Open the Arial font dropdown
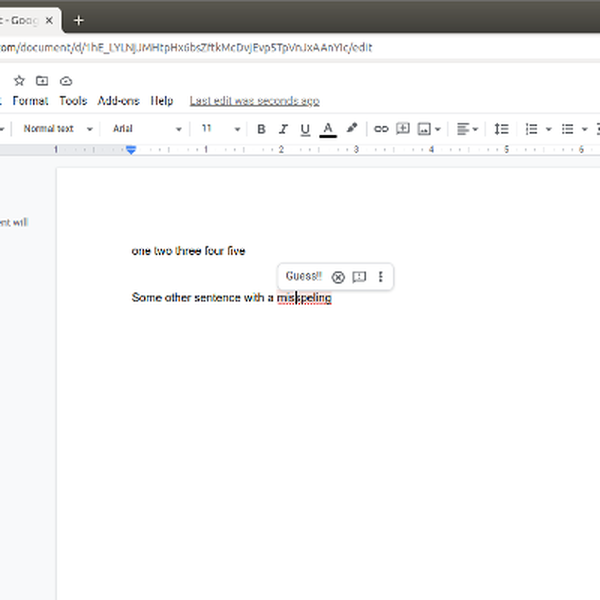This screenshot has height=600, width=600. 147,129
